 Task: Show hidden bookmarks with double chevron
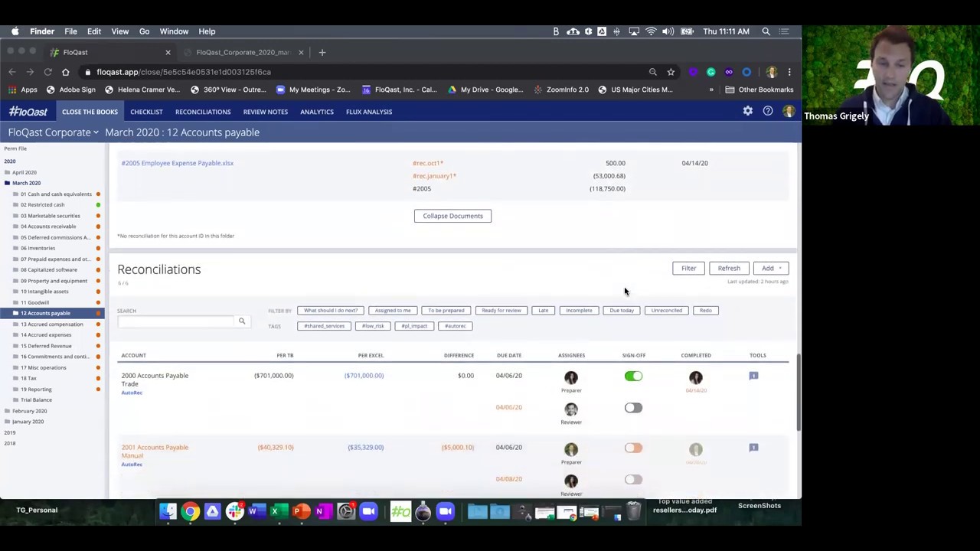point(711,90)
